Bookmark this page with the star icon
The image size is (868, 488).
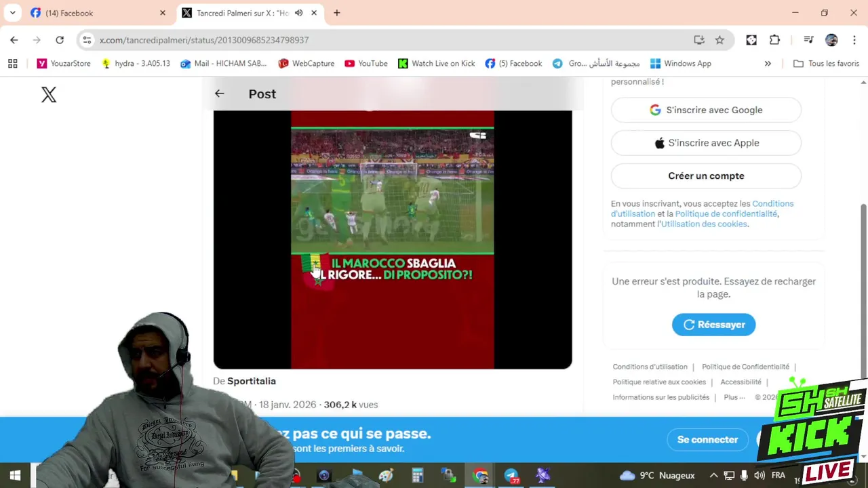pos(719,40)
